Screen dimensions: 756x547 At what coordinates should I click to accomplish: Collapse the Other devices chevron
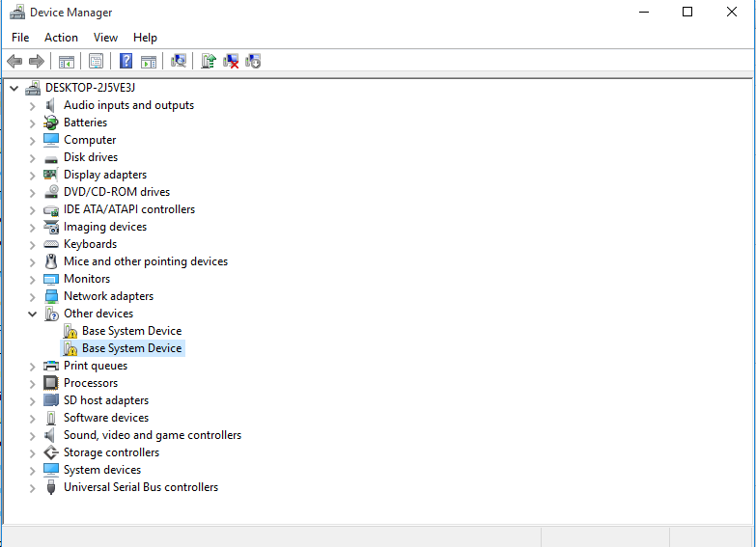pos(32,315)
